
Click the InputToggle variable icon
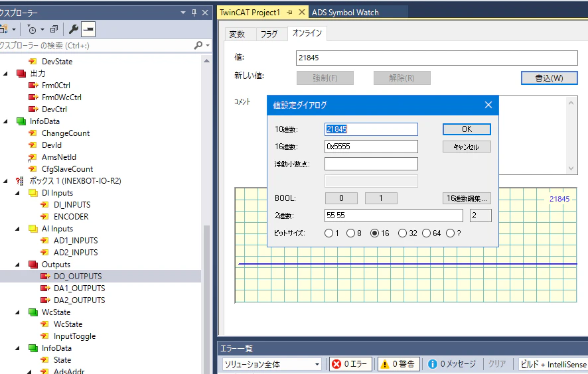click(44, 336)
